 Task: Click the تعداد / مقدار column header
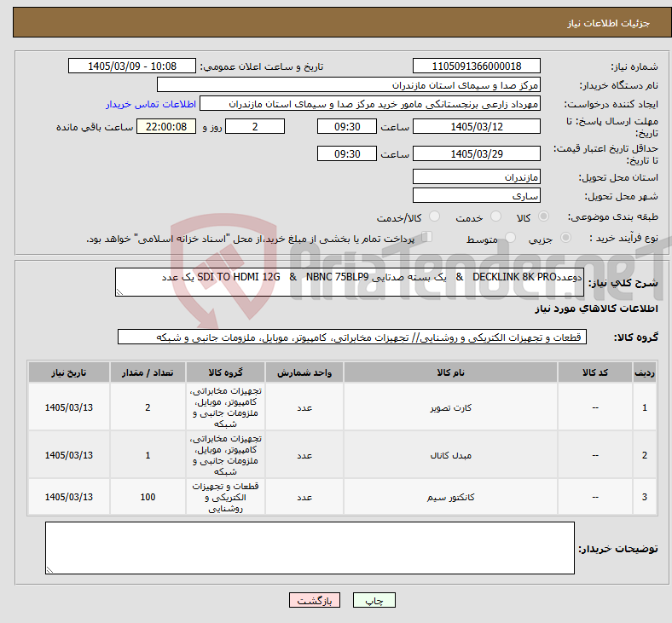point(148,372)
